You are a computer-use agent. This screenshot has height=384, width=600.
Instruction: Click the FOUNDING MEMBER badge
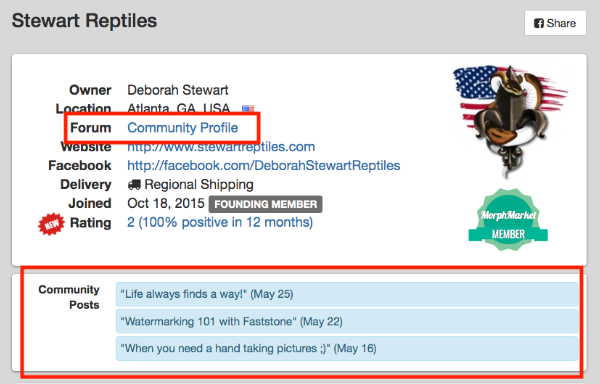[x=266, y=204]
